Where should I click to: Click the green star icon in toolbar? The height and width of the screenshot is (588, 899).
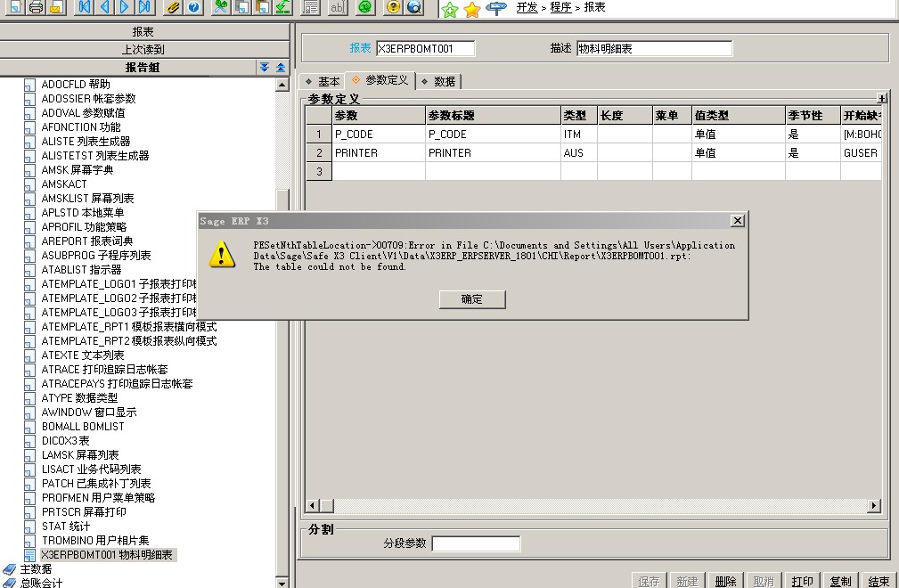(450, 9)
